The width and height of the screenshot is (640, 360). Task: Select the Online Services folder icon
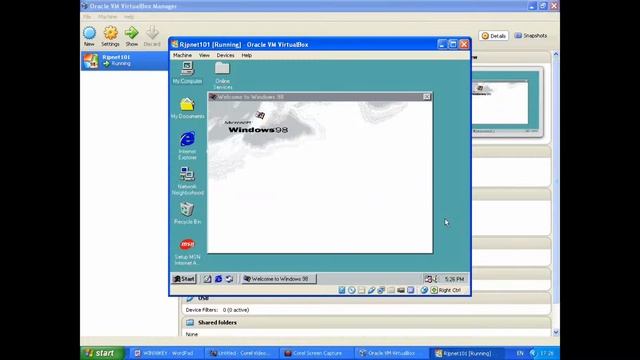tap(222, 76)
